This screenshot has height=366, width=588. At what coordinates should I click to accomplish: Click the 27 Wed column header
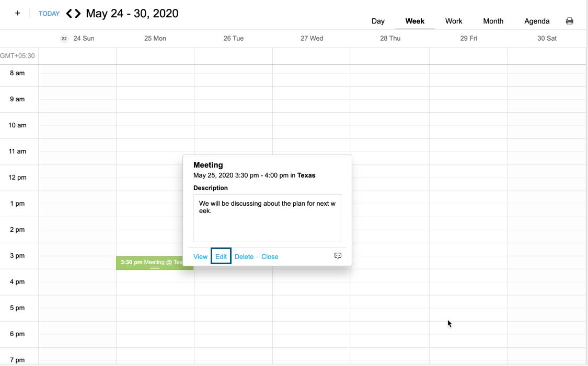[312, 38]
